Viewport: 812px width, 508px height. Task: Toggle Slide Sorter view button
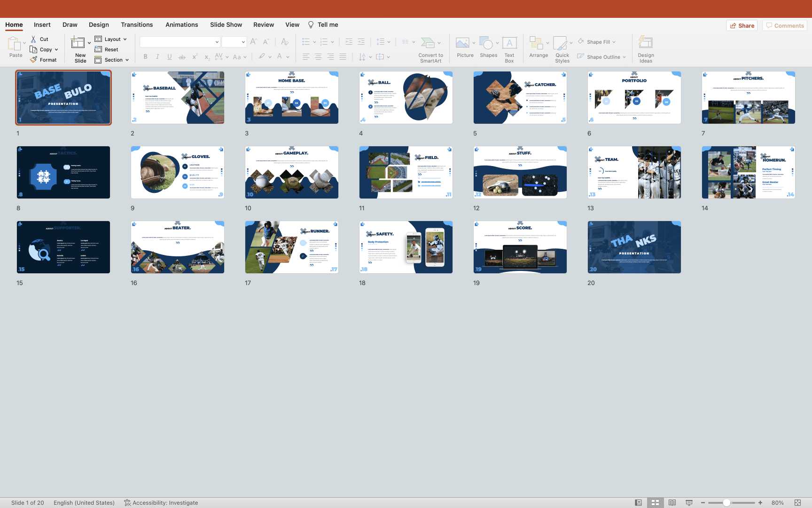[x=655, y=503]
